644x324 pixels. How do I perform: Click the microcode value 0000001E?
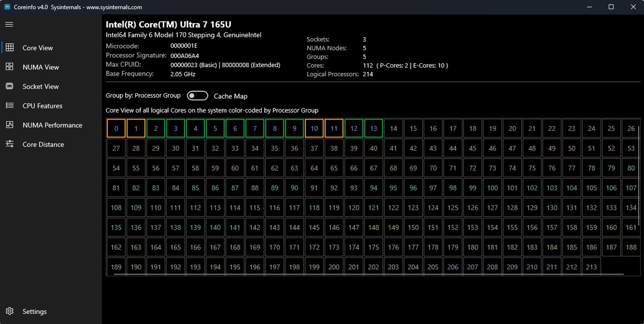(x=184, y=46)
